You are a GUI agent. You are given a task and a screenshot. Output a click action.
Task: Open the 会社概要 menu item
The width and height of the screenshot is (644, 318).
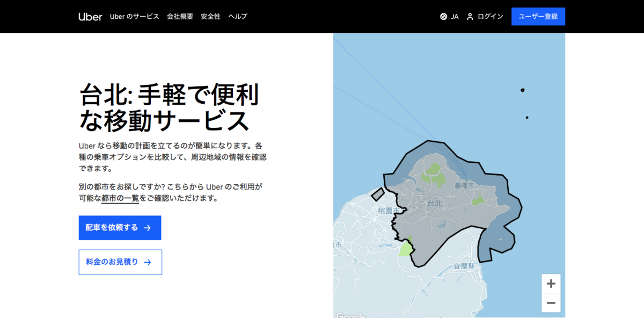click(180, 17)
